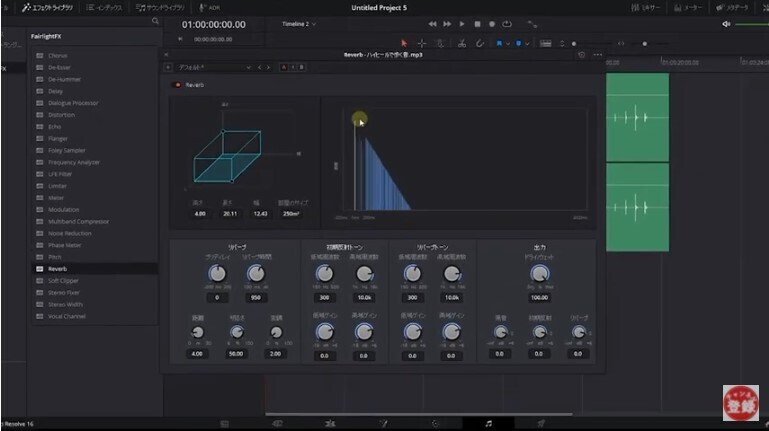
Task: Open the エフェクトライブラリ tab
Action: click(47, 8)
